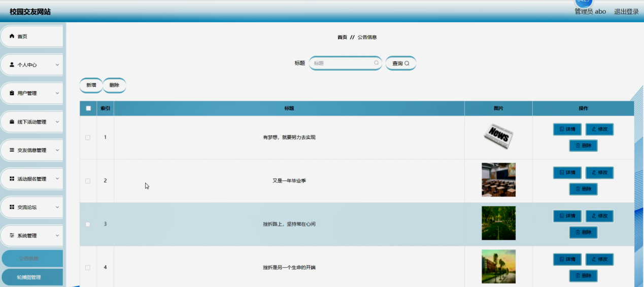
Task: Click 退出登录 to log out
Action: pos(626,12)
